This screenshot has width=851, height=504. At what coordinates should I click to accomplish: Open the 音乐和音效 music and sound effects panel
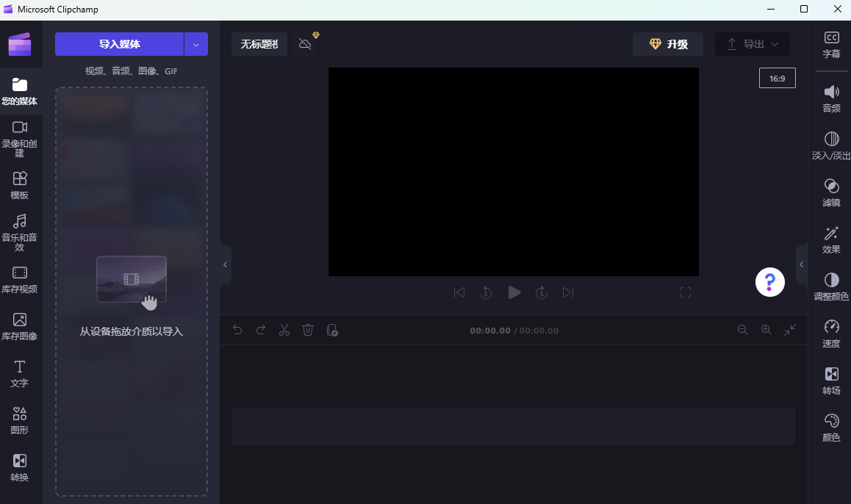pyautogui.click(x=20, y=232)
